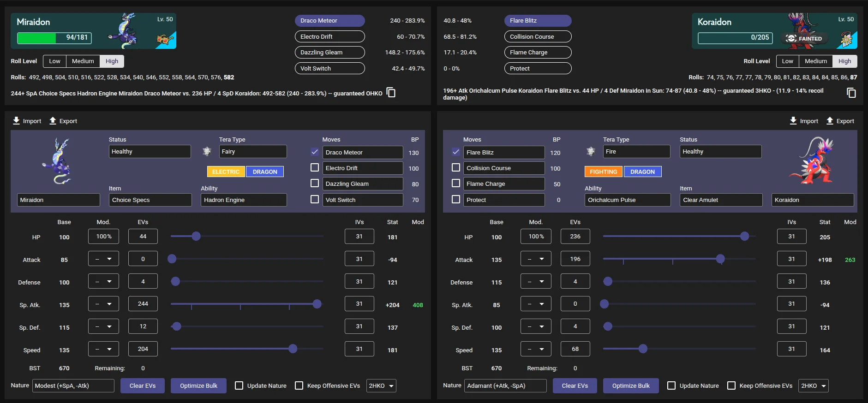Select Electro Drift result pill for Miraidon
Viewport: 868px width, 403px height.
(330, 36)
